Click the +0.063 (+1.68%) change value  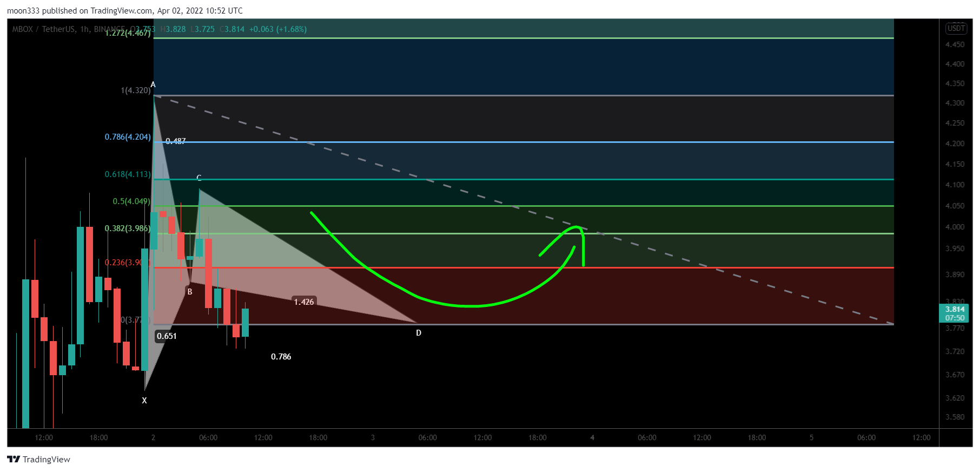click(x=278, y=29)
